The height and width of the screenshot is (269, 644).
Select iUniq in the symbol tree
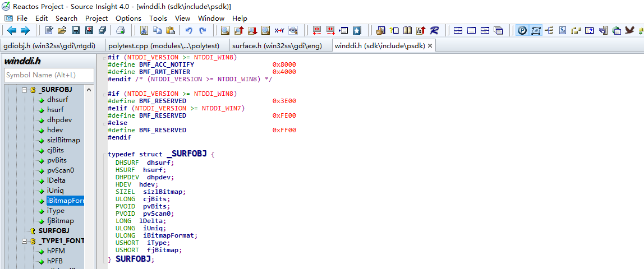pos(56,191)
